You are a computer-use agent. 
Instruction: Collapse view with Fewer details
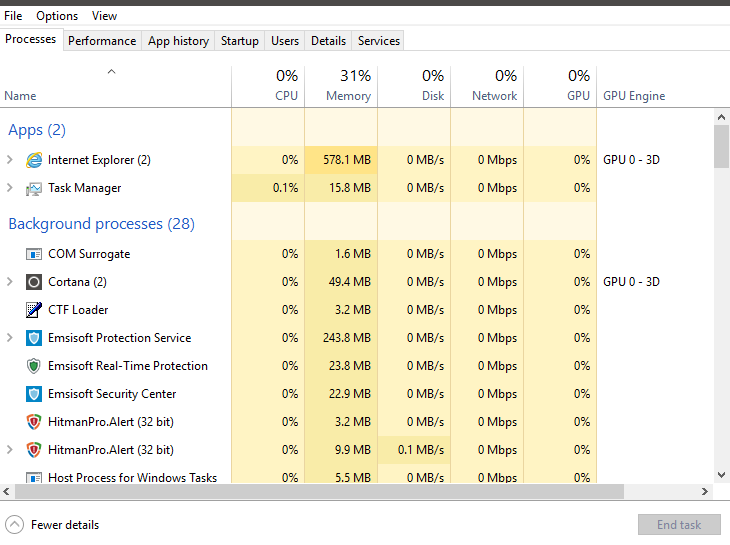[53, 525]
